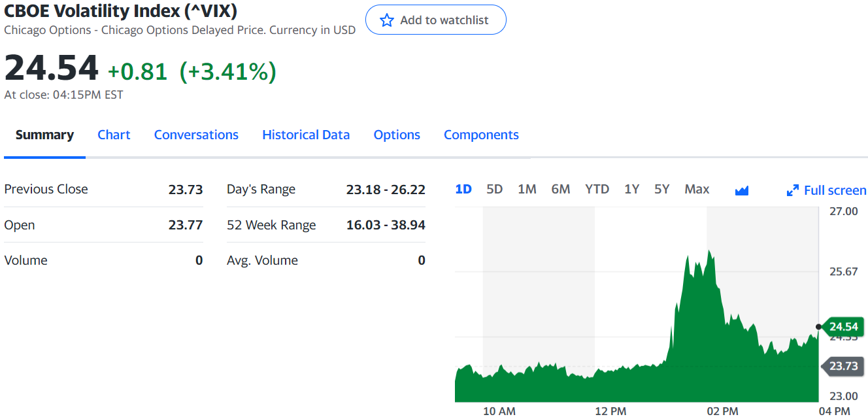Open the Options tab
Screen dimensions: 868x419
tap(397, 135)
